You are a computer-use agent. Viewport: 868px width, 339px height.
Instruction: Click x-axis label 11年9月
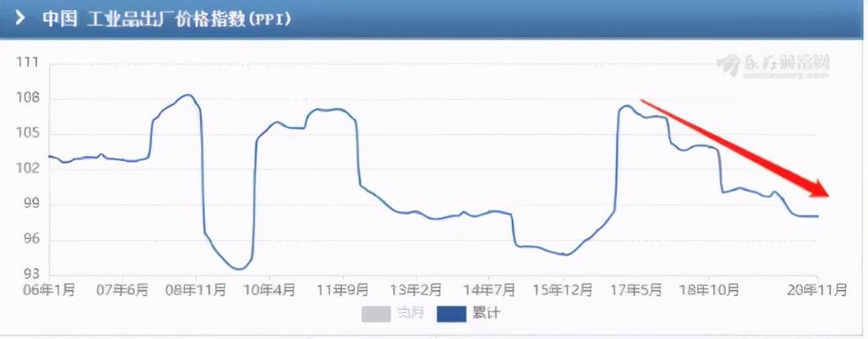[343, 289]
